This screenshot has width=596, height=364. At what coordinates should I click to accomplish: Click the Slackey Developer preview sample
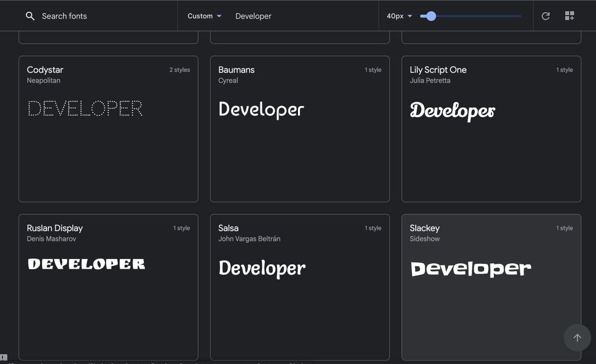[470, 268]
